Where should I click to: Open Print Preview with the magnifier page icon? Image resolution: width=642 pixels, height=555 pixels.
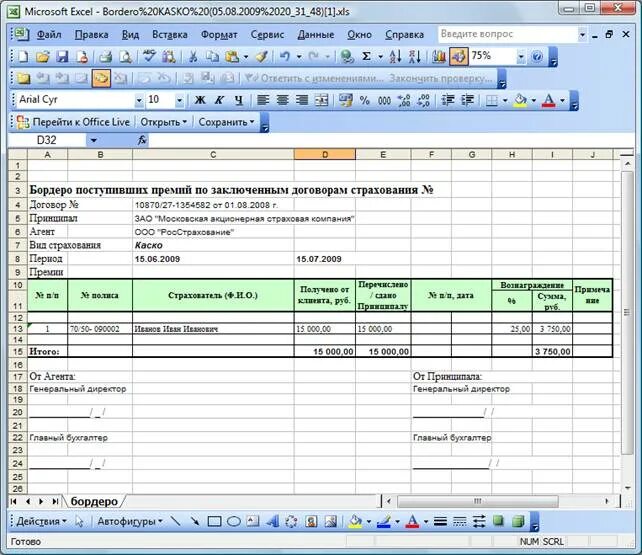(x=125, y=56)
